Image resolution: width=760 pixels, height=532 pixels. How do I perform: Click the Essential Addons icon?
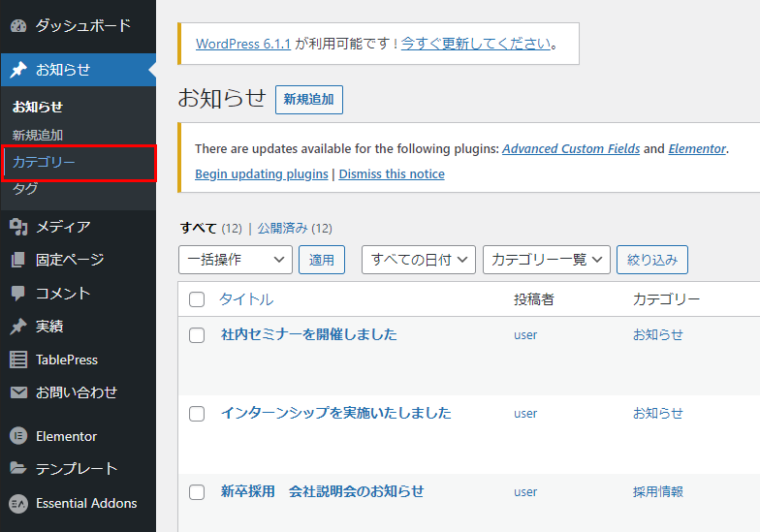(x=17, y=503)
